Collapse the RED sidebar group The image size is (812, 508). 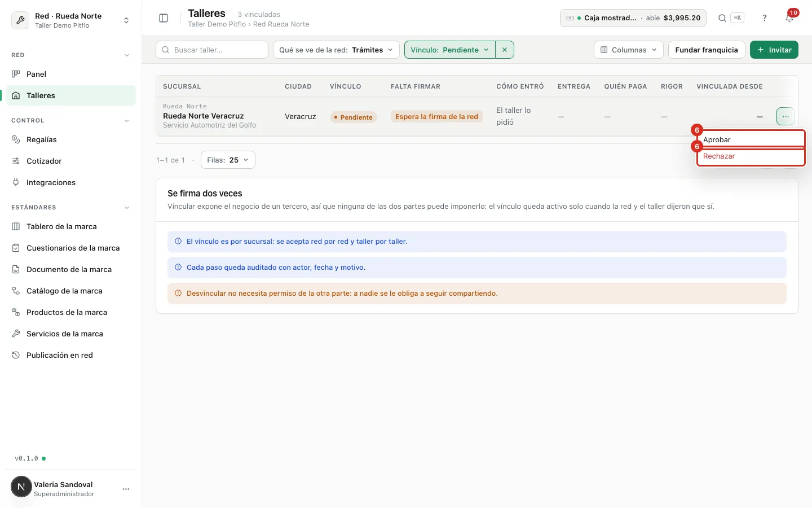pos(70,55)
